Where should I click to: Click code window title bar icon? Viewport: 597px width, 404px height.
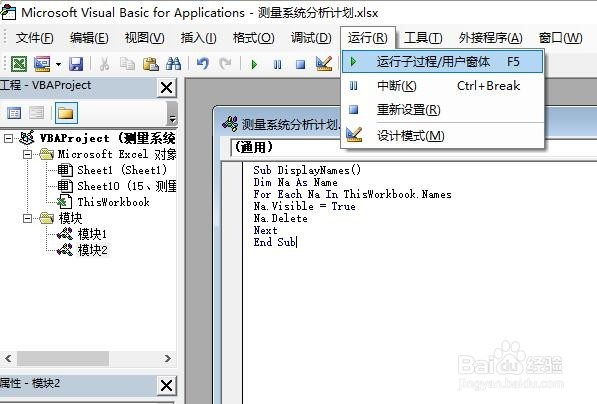[230, 124]
